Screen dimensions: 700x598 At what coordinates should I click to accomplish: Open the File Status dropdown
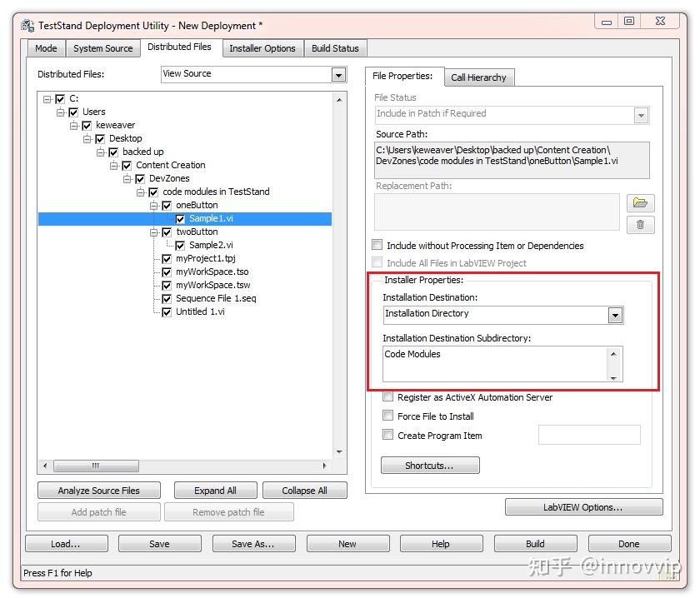[x=641, y=116]
